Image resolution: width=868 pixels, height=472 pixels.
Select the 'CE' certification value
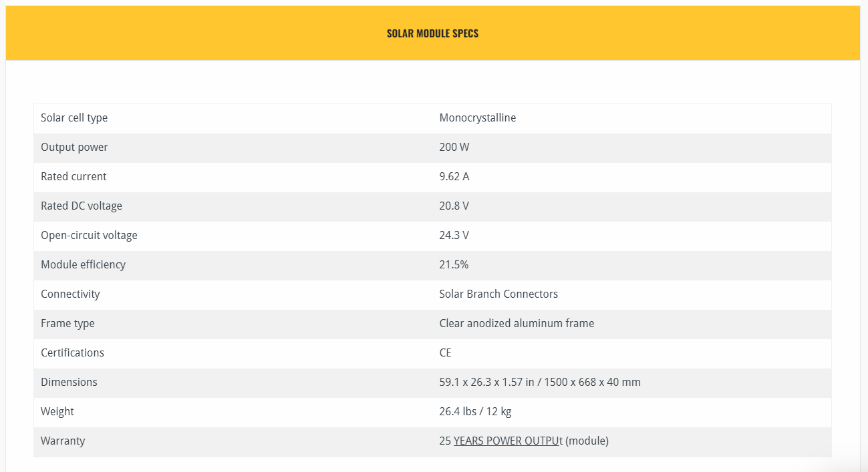tap(445, 352)
